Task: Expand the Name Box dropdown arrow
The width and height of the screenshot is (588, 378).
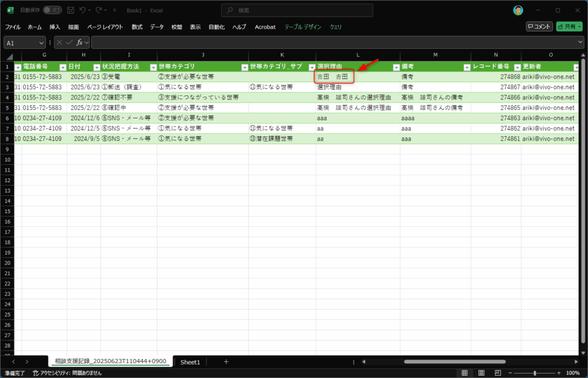Action: click(x=41, y=43)
